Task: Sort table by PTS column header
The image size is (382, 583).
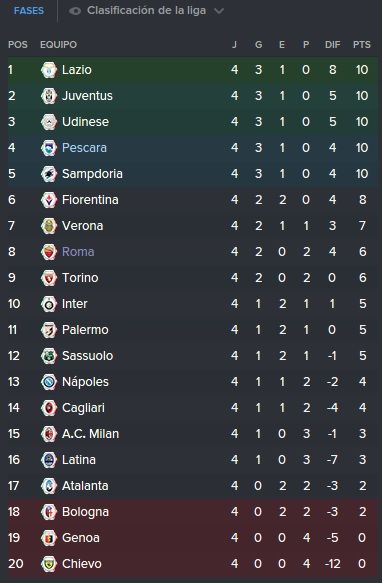Action: 362,45
